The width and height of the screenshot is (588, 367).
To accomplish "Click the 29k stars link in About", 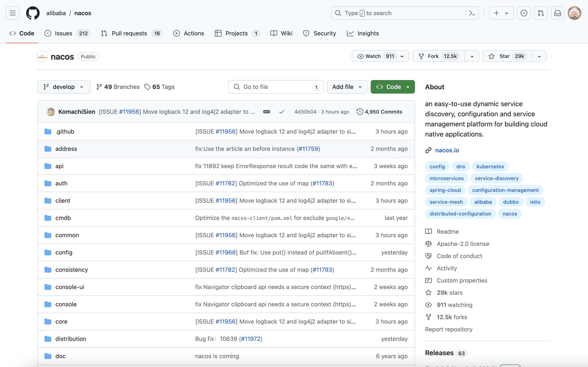I will point(450,293).
